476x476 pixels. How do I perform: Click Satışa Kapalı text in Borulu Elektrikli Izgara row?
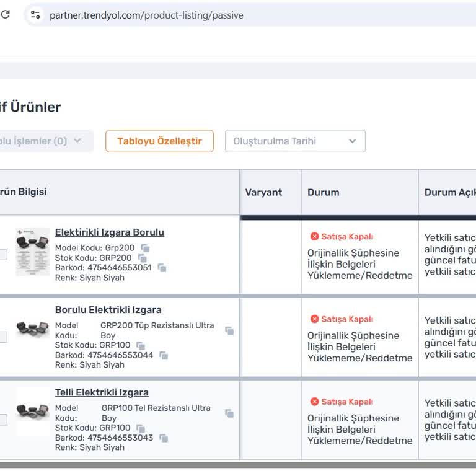347,319
